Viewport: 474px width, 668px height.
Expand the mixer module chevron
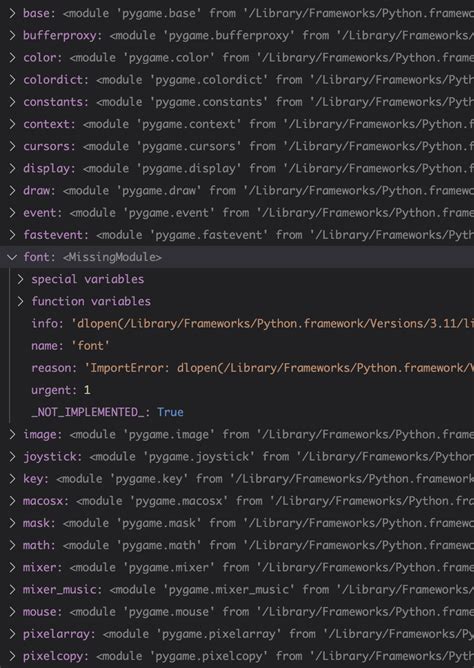click(12, 567)
